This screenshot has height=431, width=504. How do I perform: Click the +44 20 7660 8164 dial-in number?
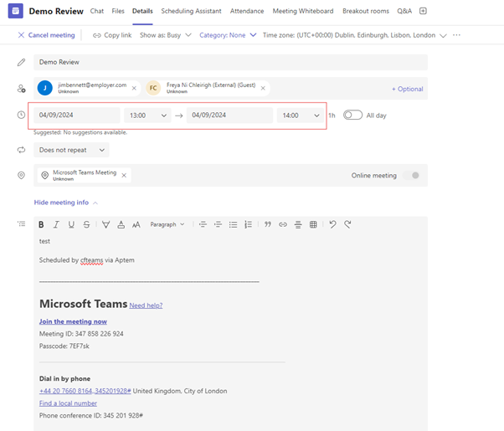tap(85, 391)
